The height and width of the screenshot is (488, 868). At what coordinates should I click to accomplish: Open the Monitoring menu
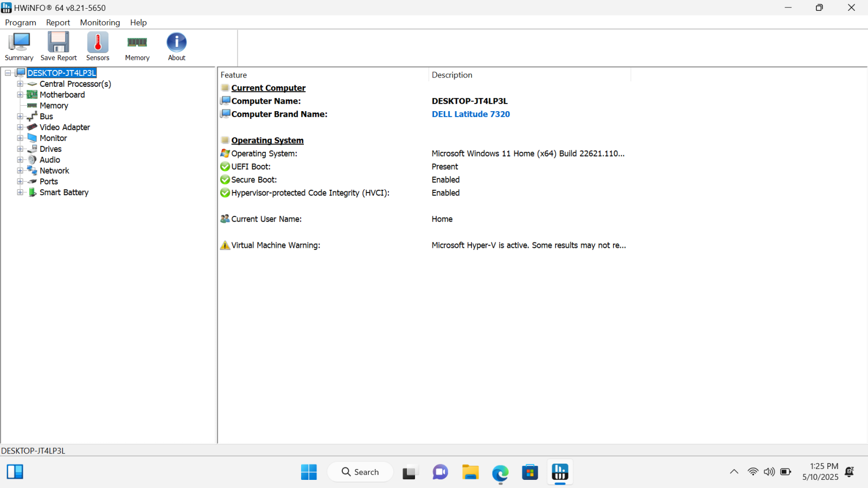[100, 23]
